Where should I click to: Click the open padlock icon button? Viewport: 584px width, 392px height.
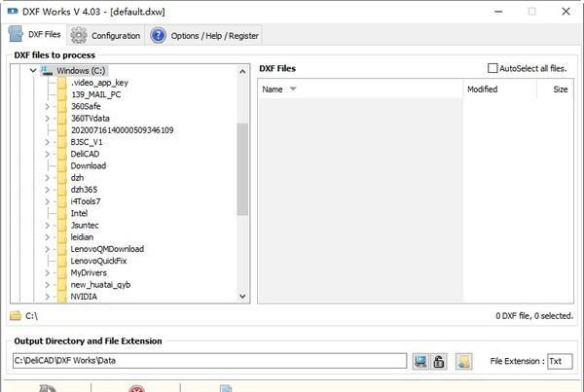(x=439, y=361)
